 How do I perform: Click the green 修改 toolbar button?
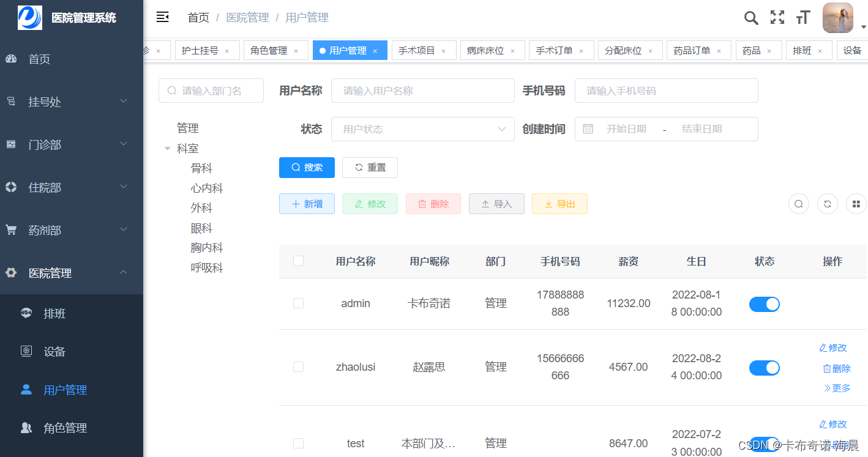pyautogui.click(x=370, y=204)
